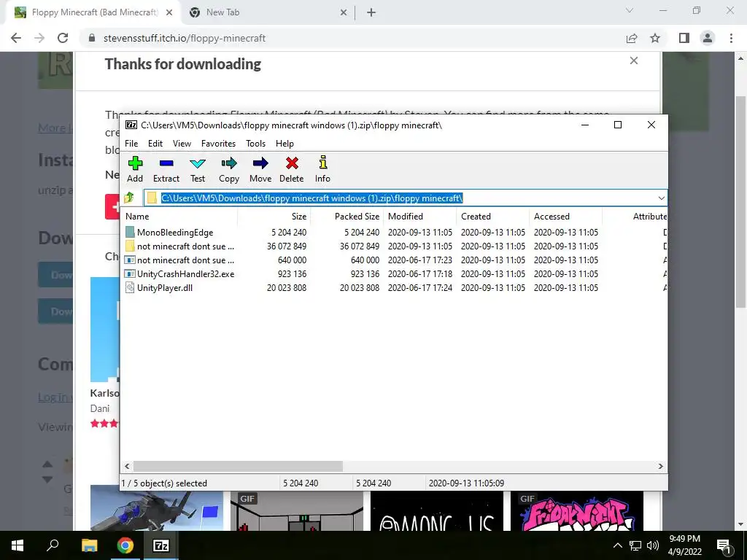Open the File menu in 7-Zip
Viewport: 747px width, 560px height.
[131, 144]
